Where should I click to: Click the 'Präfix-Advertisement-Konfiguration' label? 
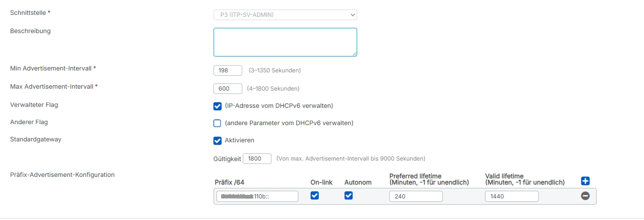click(x=62, y=175)
